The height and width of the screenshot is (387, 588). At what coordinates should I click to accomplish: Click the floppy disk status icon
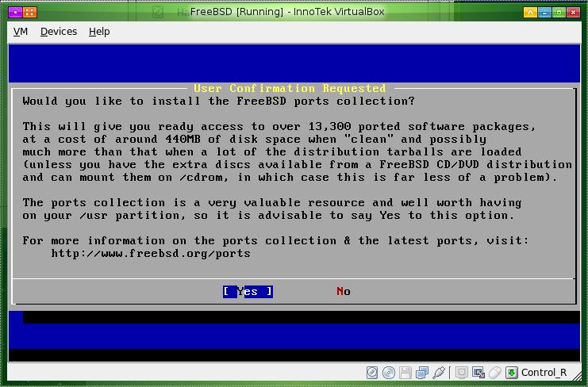tap(405, 373)
